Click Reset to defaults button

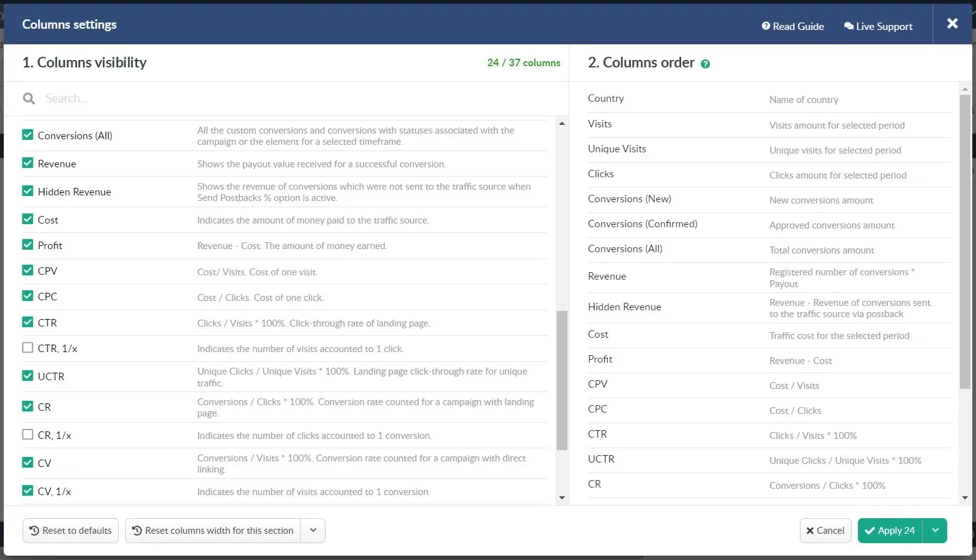tap(71, 531)
